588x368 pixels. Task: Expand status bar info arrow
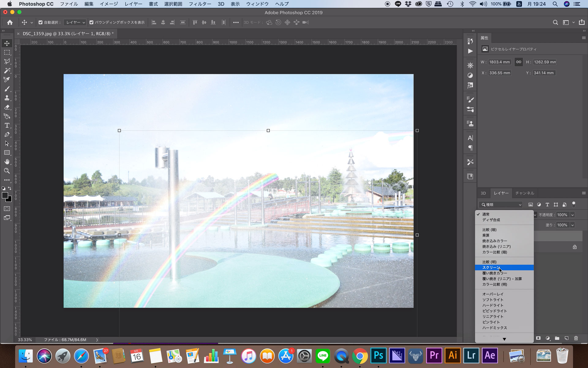pos(97,340)
